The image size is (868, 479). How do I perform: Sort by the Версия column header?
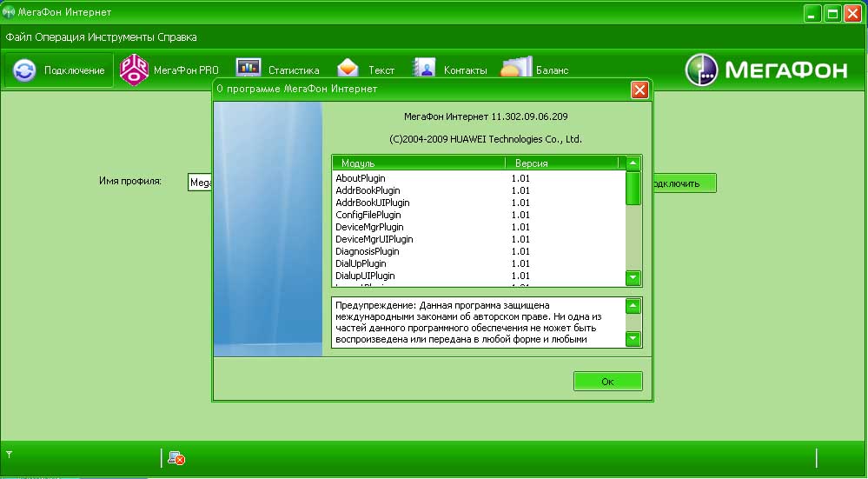[561, 163]
